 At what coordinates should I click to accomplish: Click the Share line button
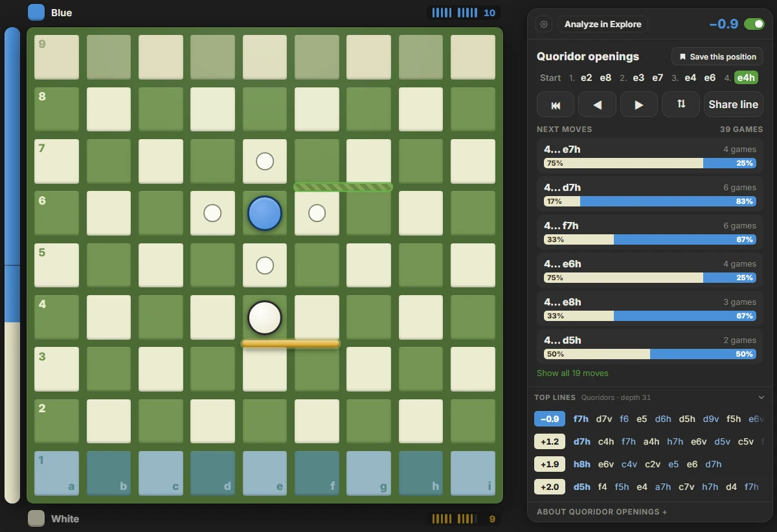(x=734, y=105)
